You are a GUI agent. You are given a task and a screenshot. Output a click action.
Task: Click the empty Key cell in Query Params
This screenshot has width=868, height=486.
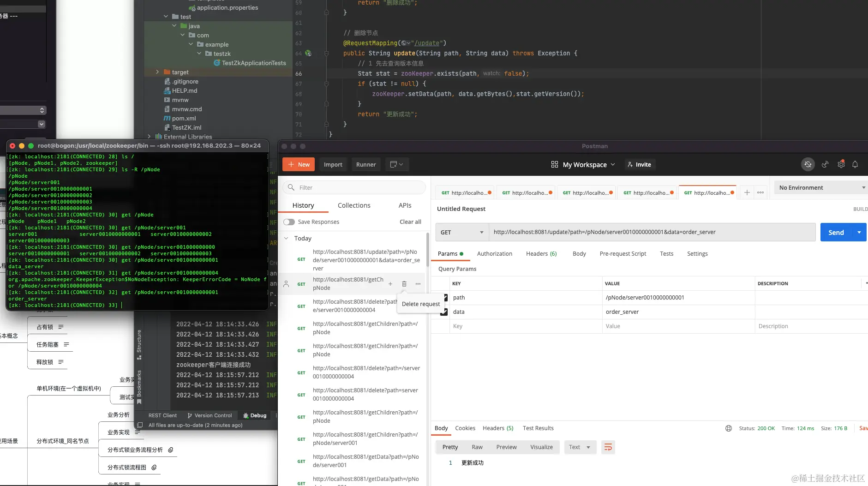[525, 326]
